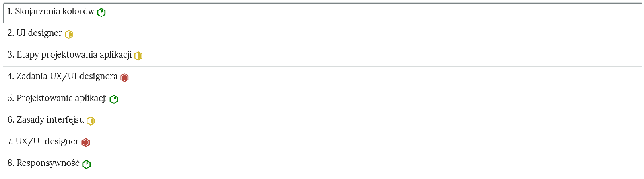
Task: Click green hexagon icon beside Responsywność
Action: click(x=87, y=165)
